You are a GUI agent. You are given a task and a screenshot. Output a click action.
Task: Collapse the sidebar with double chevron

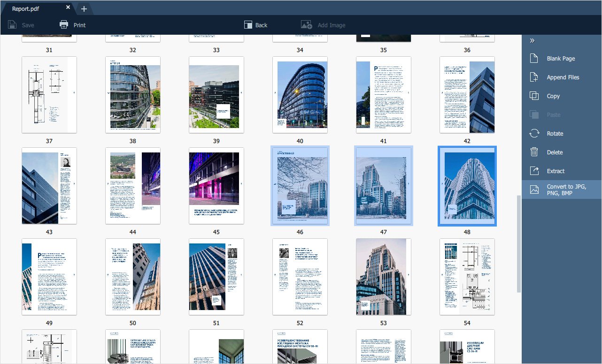click(x=532, y=41)
